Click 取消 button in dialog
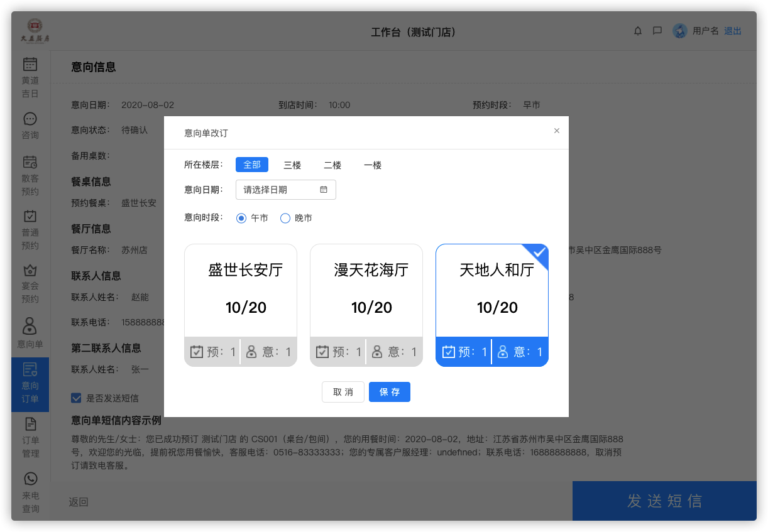 pos(343,392)
